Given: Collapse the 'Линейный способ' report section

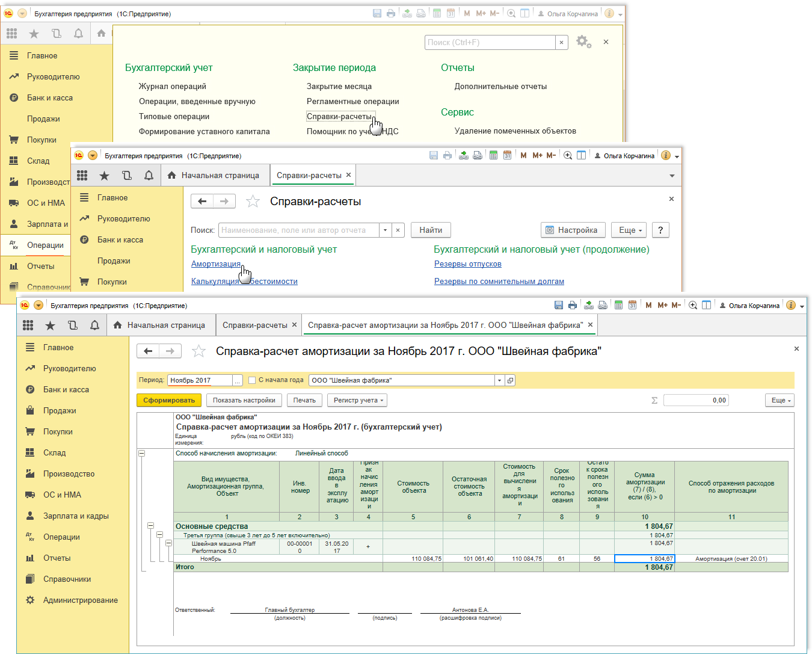Looking at the screenshot, I should click(x=142, y=454).
